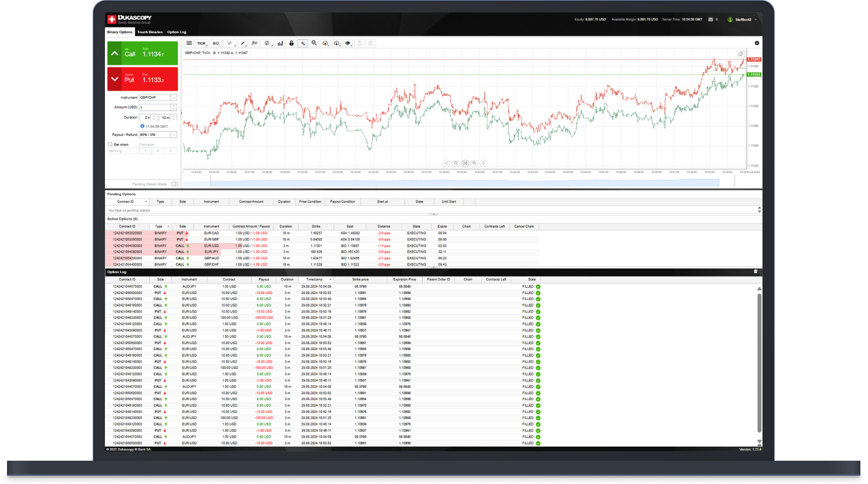Click the green Call button

pyautogui.click(x=142, y=53)
